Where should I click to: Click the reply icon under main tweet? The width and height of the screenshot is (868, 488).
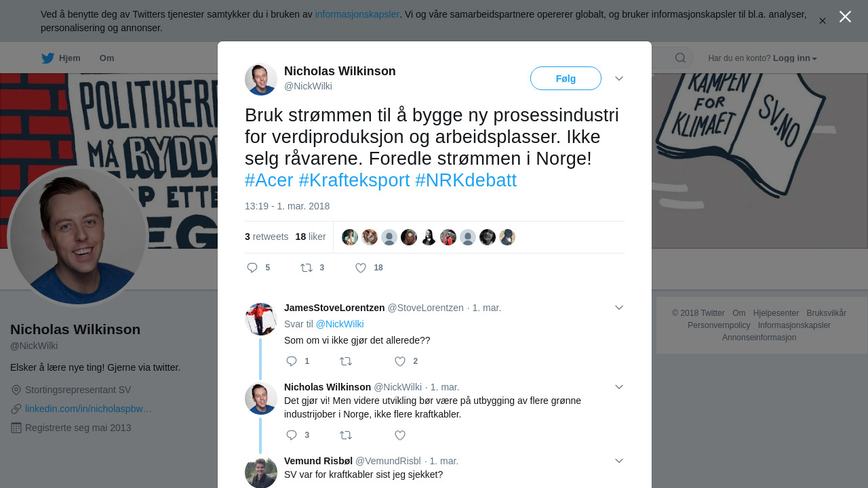tap(252, 268)
